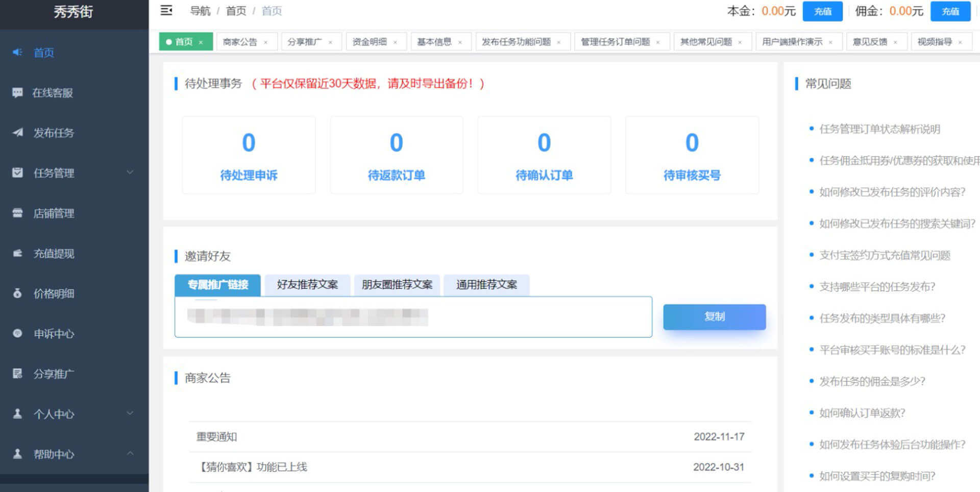
Task: Open the 待返款订单 counter card
Action: pyautogui.click(x=396, y=155)
